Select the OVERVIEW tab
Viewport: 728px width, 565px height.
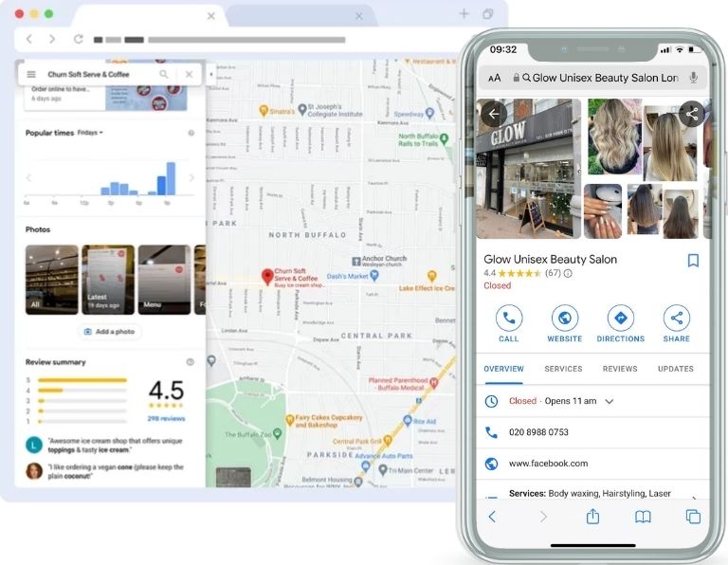click(x=503, y=369)
